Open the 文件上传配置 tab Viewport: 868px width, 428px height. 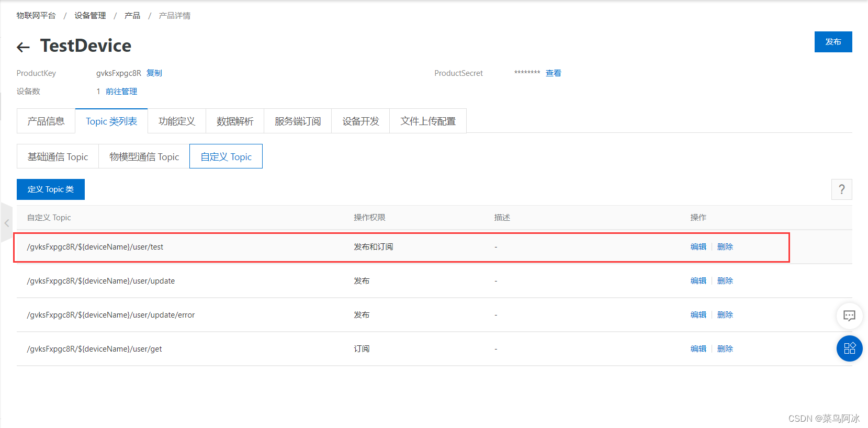point(428,121)
